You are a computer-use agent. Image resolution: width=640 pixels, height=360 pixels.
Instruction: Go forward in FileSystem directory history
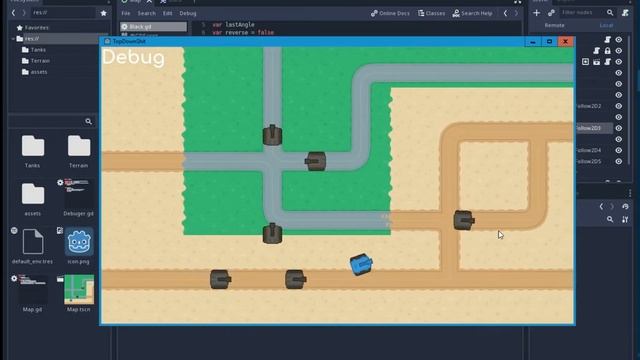(24, 13)
